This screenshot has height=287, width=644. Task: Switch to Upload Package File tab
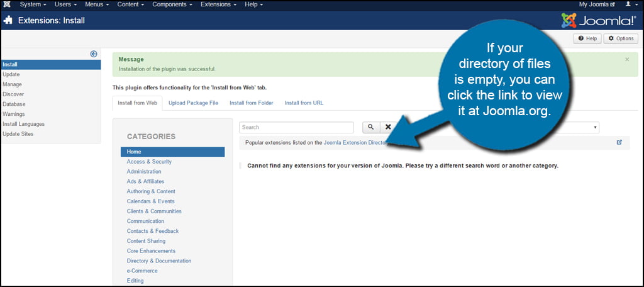tap(194, 103)
